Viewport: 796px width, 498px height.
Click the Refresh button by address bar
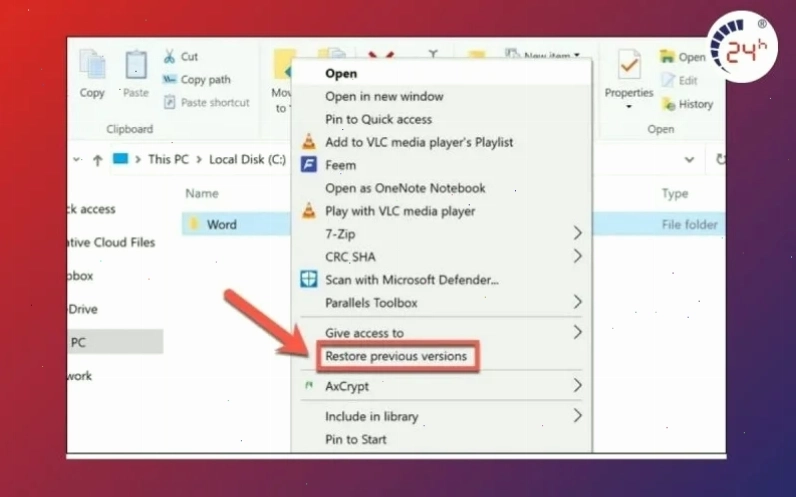tap(720, 159)
